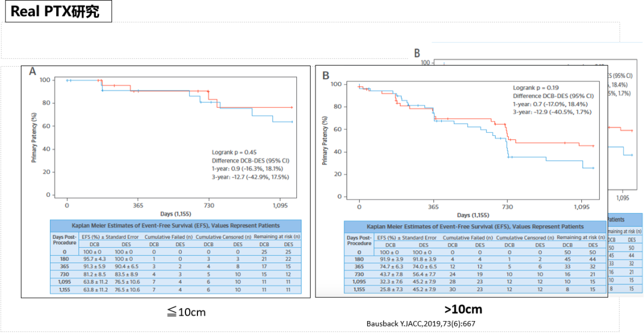Click the 1,095 tick on the background chart
The image size is (644, 333).
[623, 198]
